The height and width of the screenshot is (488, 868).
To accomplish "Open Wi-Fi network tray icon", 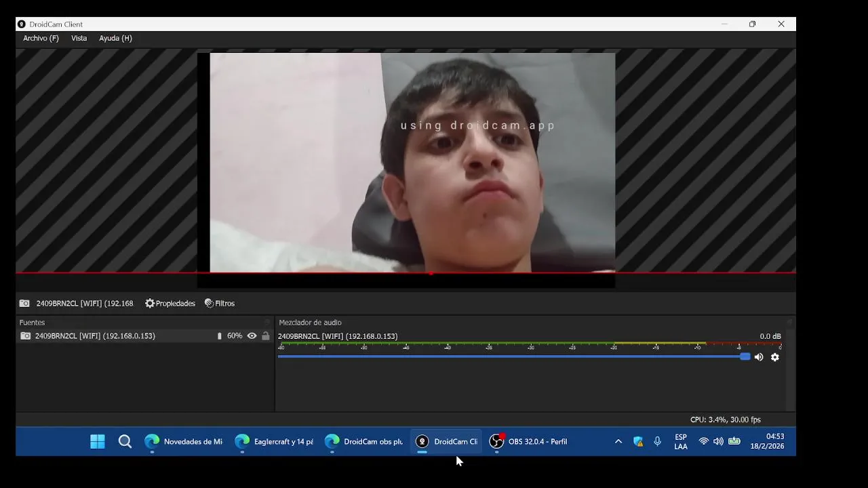I will (x=703, y=442).
